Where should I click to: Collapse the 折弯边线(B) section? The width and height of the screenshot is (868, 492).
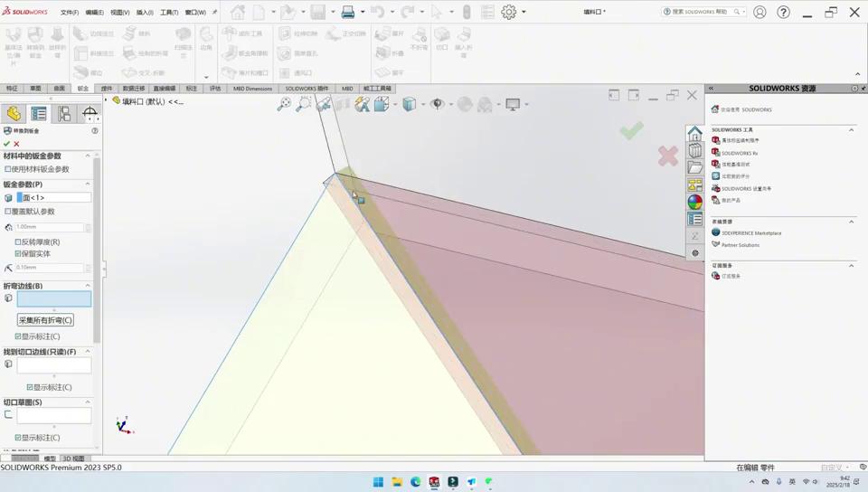(x=88, y=286)
